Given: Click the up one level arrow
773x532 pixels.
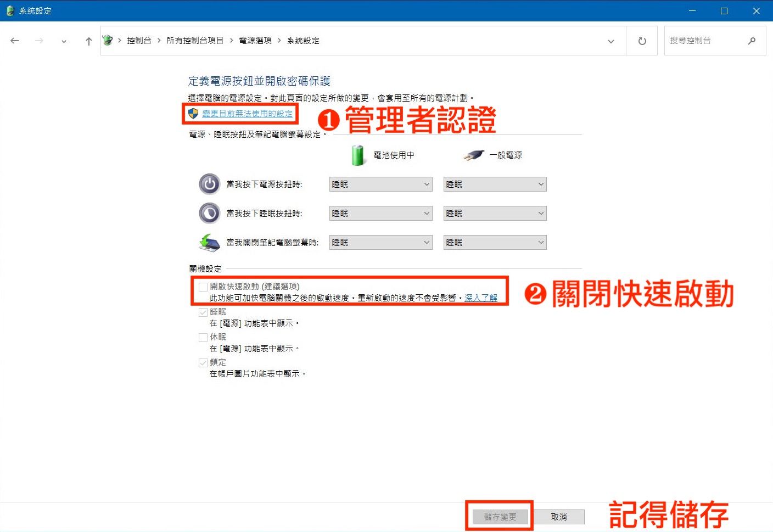Looking at the screenshot, I should click(x=88, y=41).
